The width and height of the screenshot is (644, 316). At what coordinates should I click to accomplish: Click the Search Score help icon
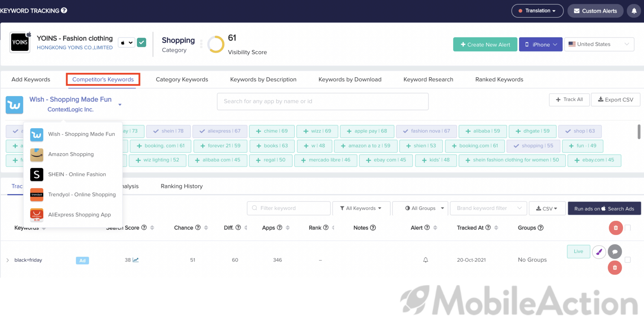pyautogui.click(x=144, y=228)
